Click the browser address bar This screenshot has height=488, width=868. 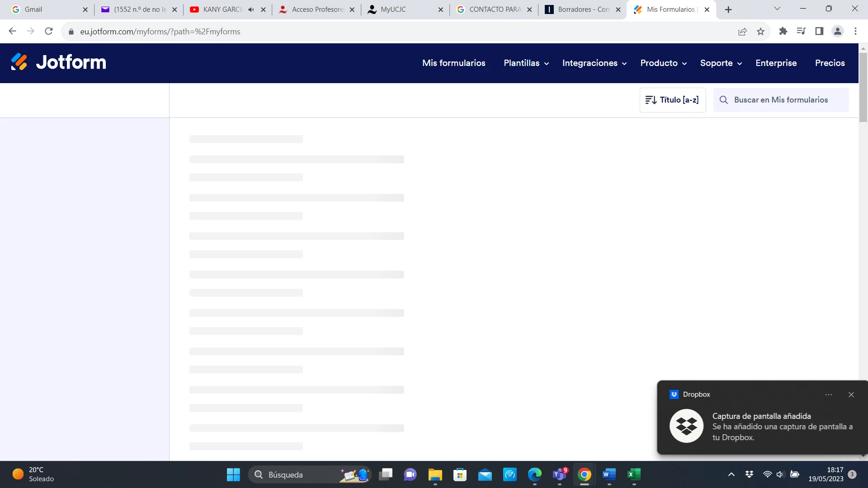tap(181, 31)
